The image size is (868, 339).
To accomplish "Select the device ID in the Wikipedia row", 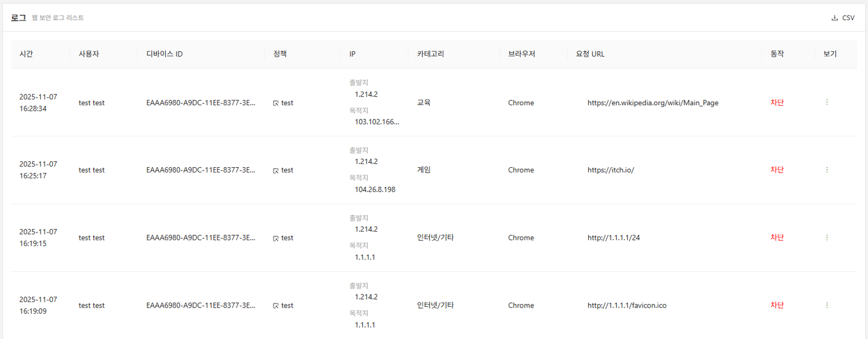I will [201, 103].
